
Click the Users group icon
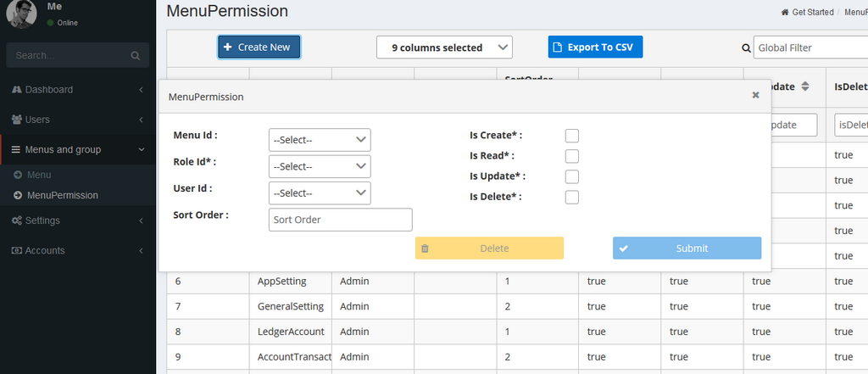click(x=17, y=120)
